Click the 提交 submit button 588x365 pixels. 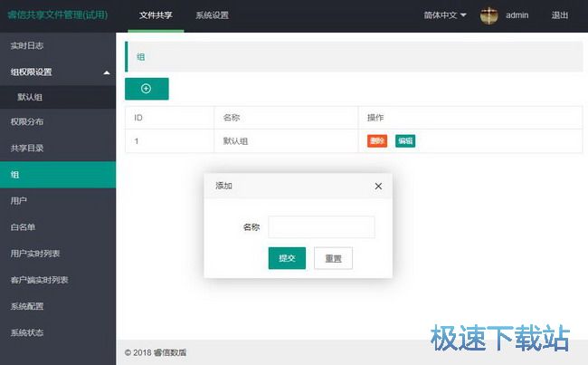(287, 258)
